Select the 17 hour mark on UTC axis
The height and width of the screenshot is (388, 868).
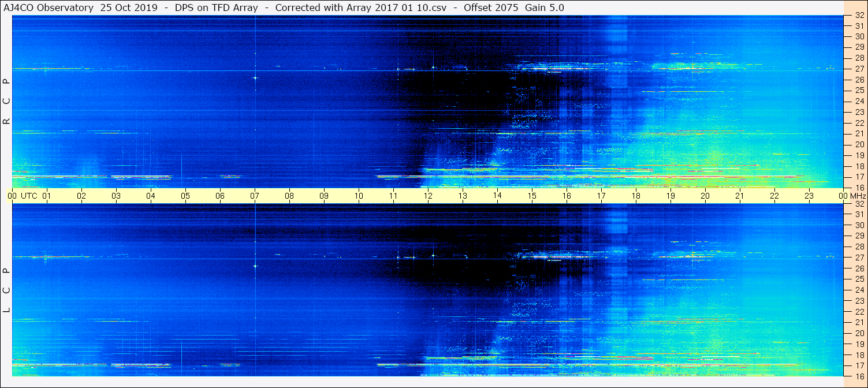point(601,196)
